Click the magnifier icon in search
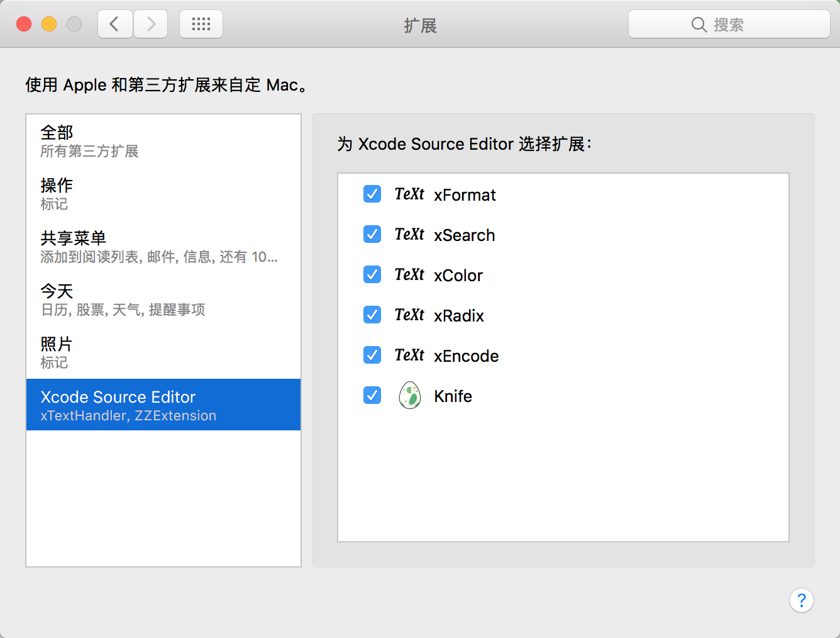This screenshot has width=840, height=638. tap(699, 25)
